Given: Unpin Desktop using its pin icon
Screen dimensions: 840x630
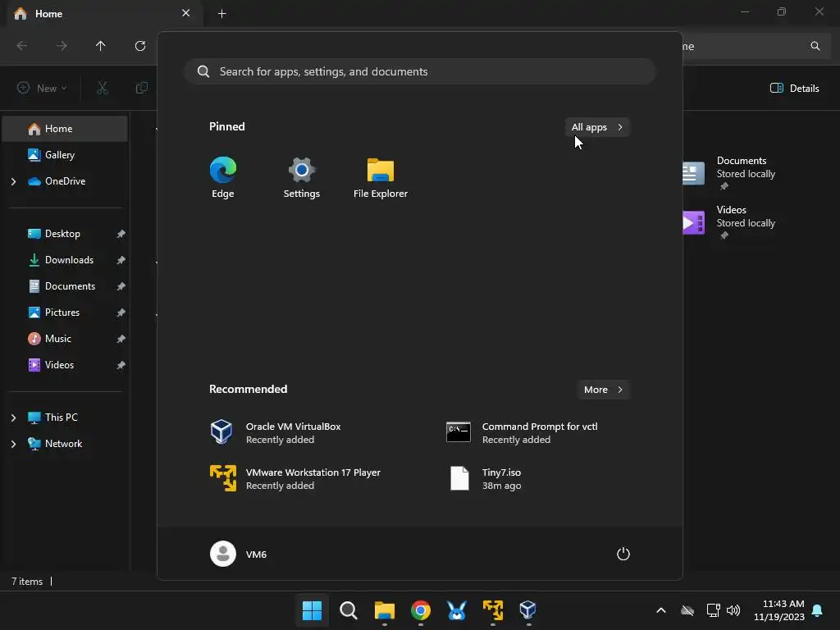Looking at the screenshot, I should (121, 234).
